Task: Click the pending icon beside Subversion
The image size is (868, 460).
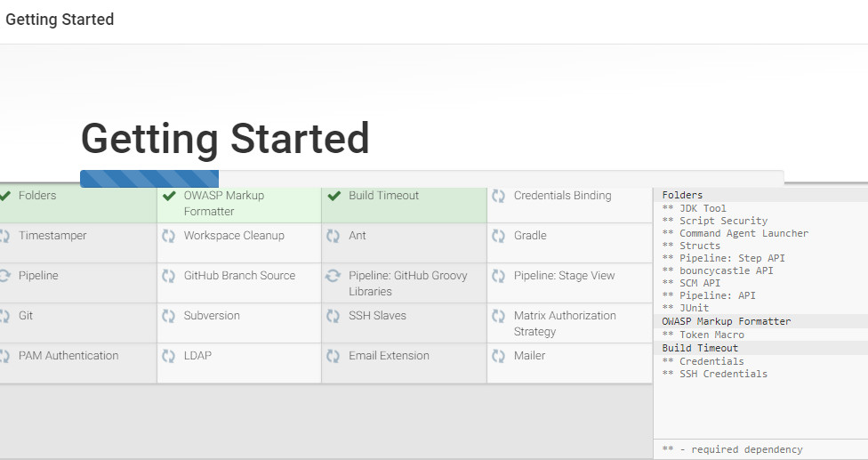Action: point(168,316)
